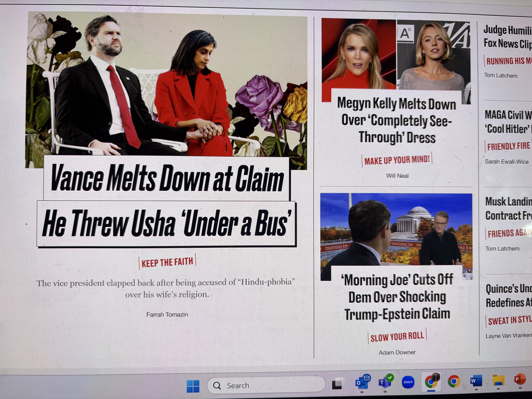The width and height of the screenshot is (532, 399).
Task: Open author Farrah Tomazin's page
Action: (167, 314)
